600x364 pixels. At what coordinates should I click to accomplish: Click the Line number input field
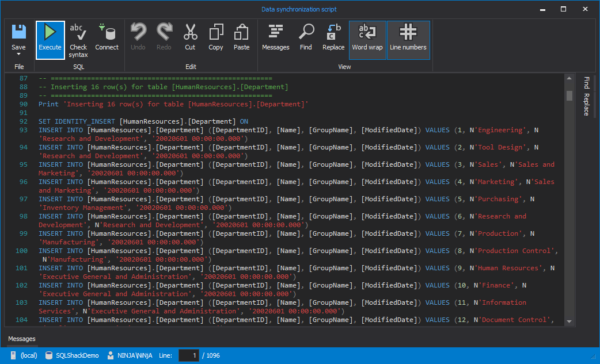pos(189,355)
